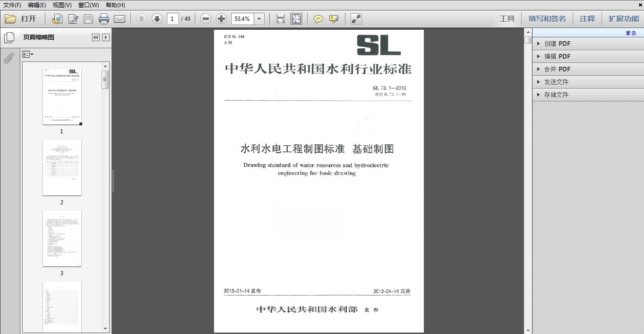This screenshot has width=644, height=334.
Task: Add a sticky note comment
Action: coord(318,19)
